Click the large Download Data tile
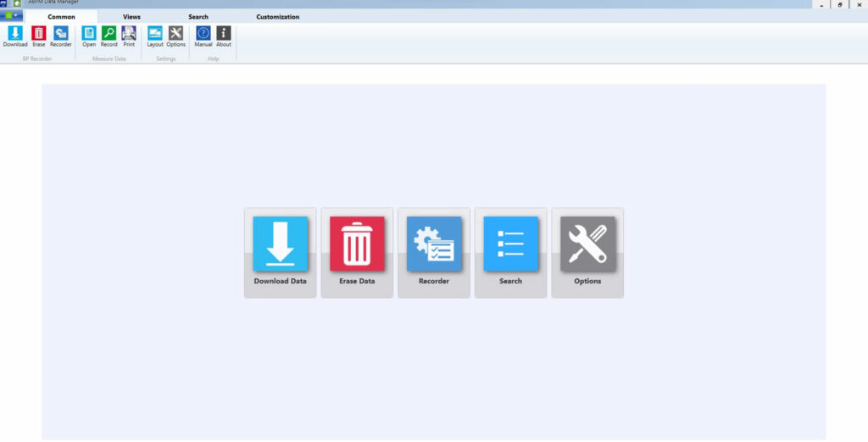The image size is (868, 442). click(281, 252)
